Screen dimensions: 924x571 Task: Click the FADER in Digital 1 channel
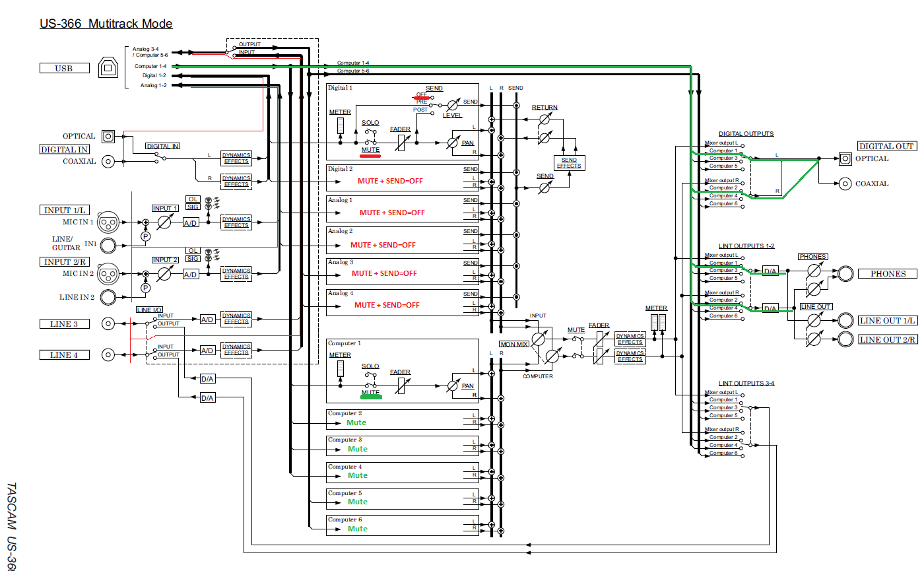pyautogui.click(x=400, y=142)
